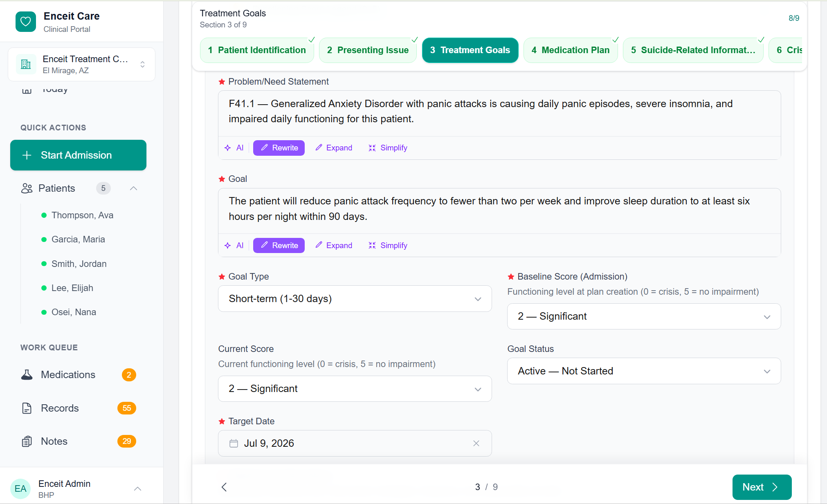Open the Current Score dropdown
This screenshot has width=827, height=504.
(355, 389)
